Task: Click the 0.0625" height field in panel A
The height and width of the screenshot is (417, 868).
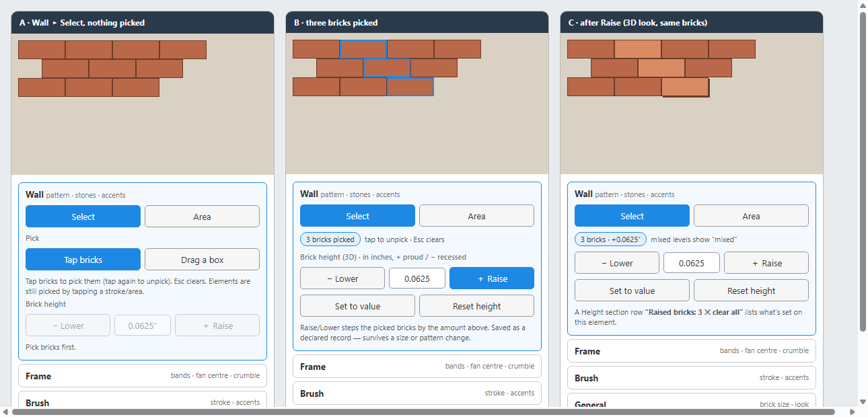Action: pos(143,326)
